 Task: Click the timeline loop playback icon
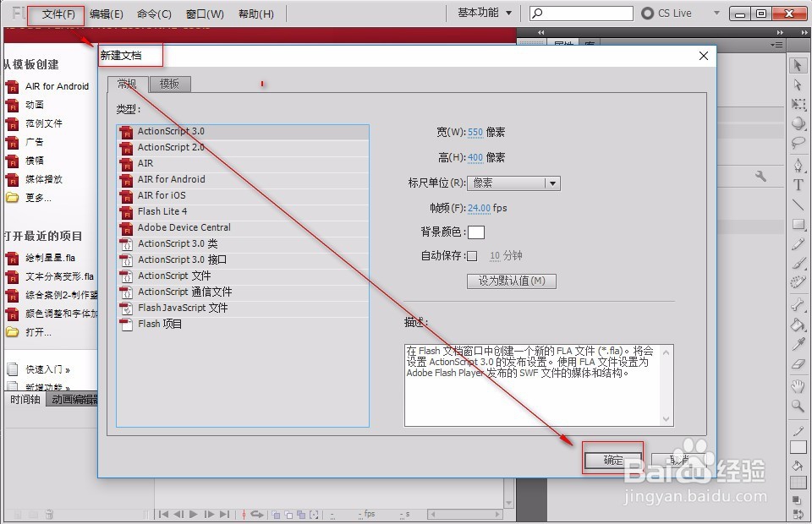point(257,514)
